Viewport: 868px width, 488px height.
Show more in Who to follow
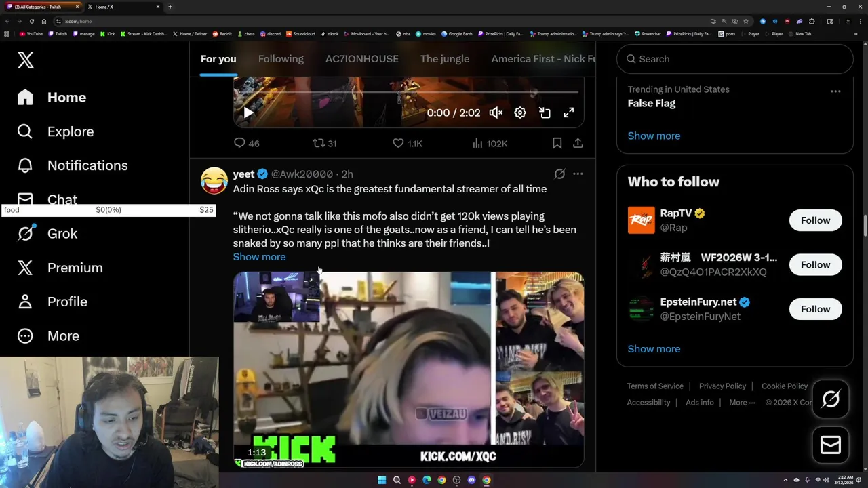coord(654,349)
